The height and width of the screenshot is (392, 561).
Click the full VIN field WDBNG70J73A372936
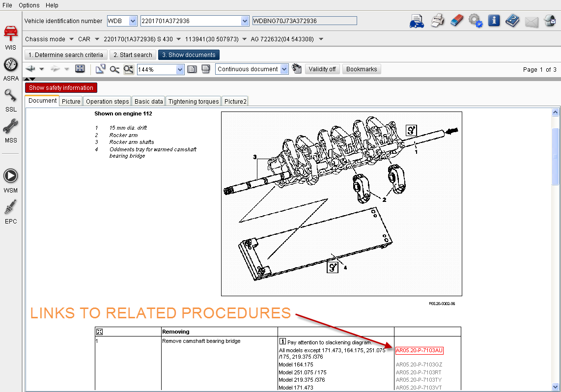pos(305,21)
